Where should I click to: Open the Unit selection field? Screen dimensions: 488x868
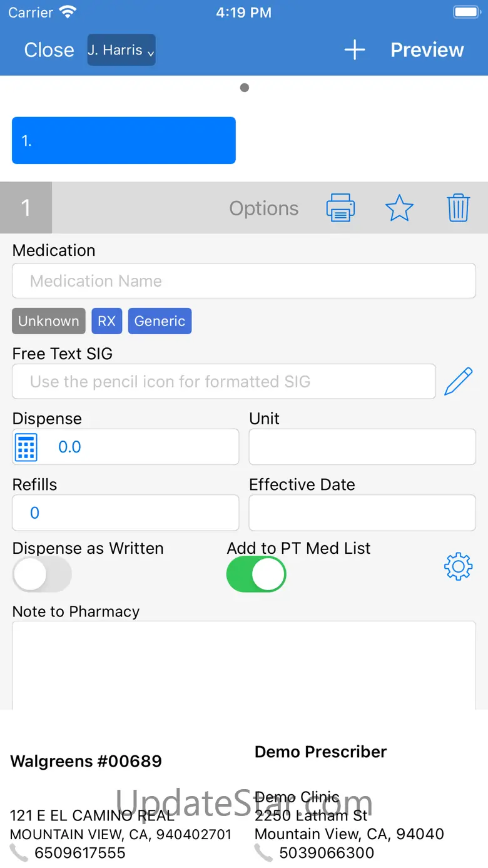[362, 447]
